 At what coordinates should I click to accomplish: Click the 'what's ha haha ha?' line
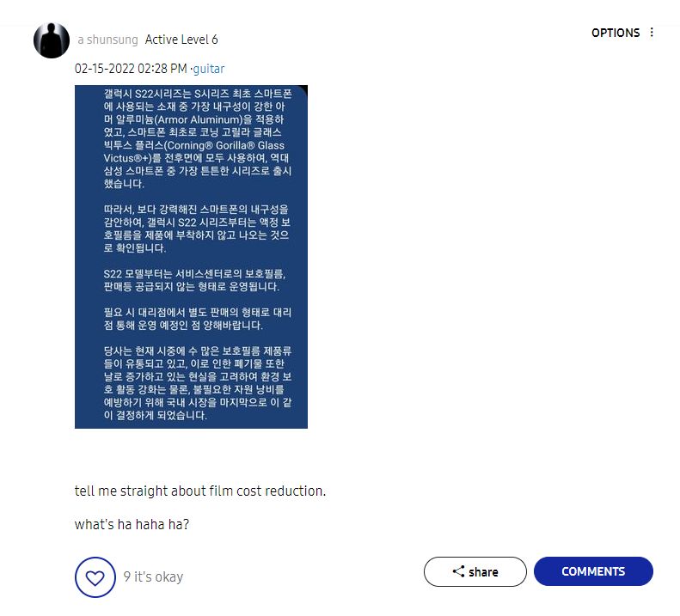click(132, 524)
